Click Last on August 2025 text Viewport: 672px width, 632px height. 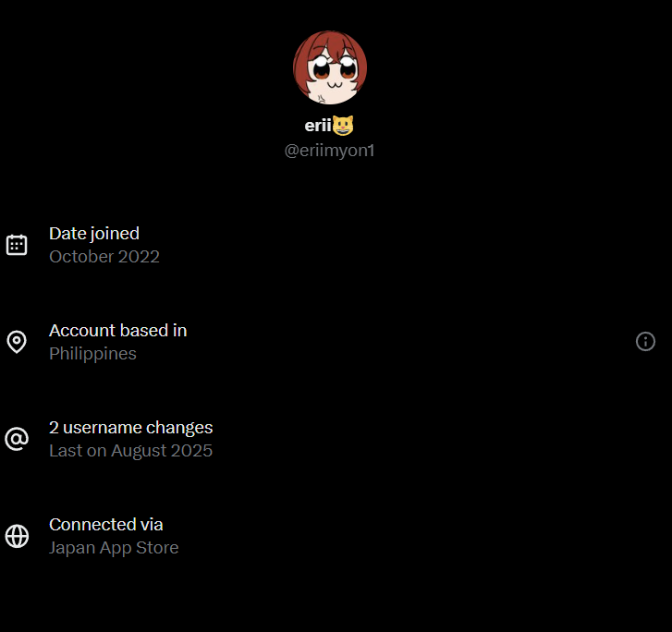tap(130, 451)
